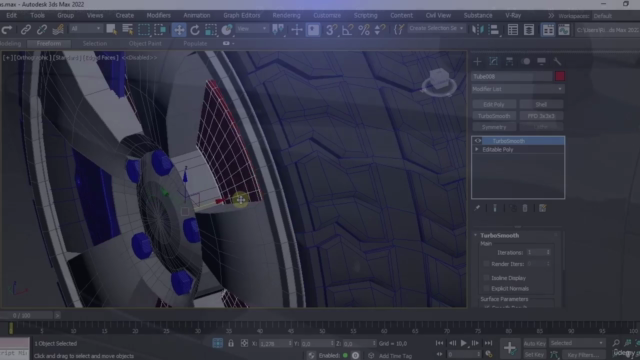
Task: Enable the Isoline Display checkbox
Action: point(486,278)
